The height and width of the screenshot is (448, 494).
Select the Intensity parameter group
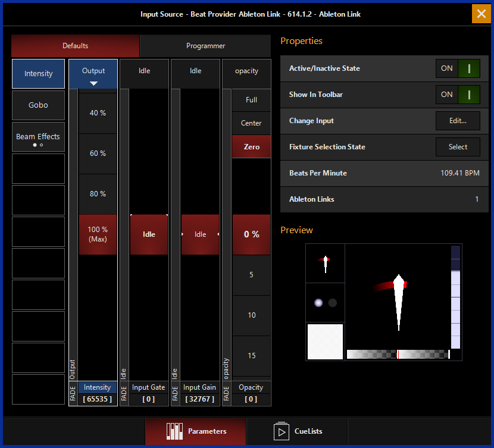coord(39,74)
